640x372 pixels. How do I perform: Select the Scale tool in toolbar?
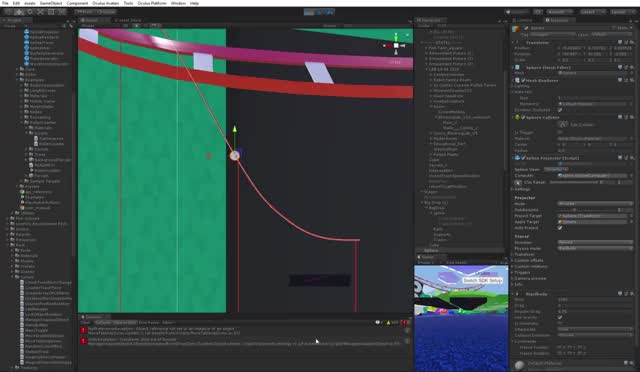pos(40,12)
